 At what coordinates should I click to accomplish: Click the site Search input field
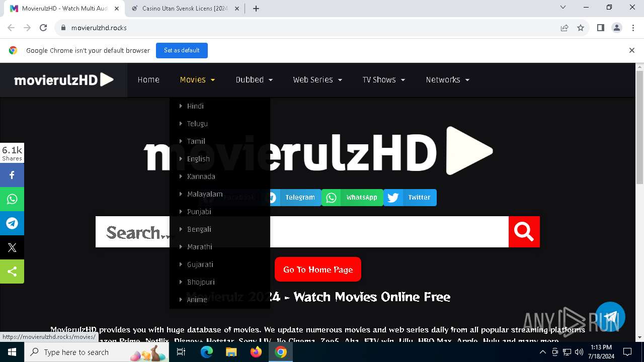pyautogui.click(x=302, y=232)
